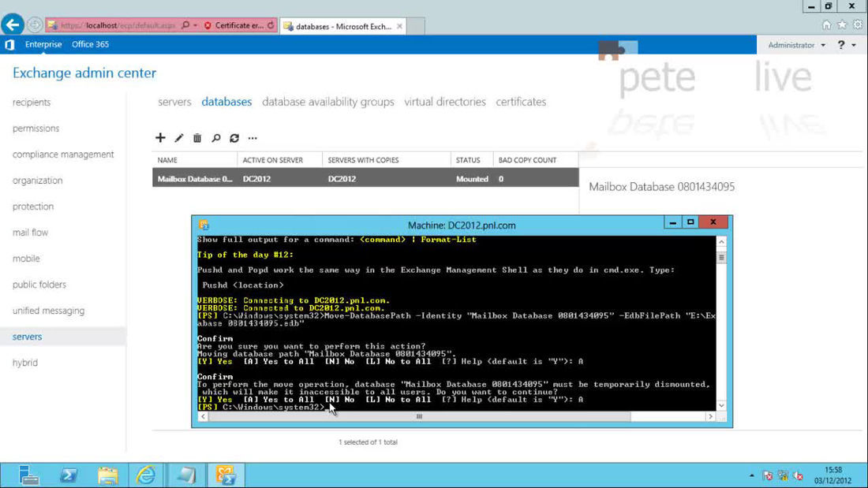Expand the Help dropdown arrow
The height and width of the screenshot is (488, 868).
point(854,46)
